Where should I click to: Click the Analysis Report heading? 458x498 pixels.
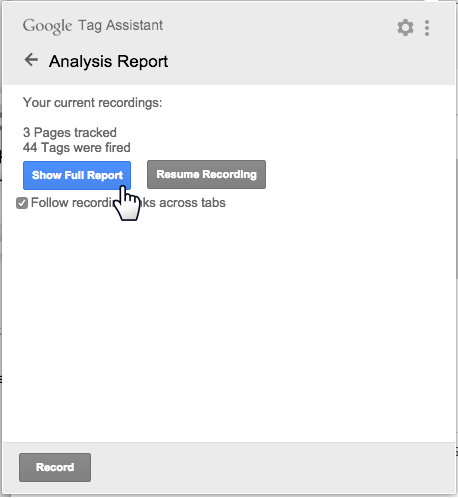click(109, 62)
